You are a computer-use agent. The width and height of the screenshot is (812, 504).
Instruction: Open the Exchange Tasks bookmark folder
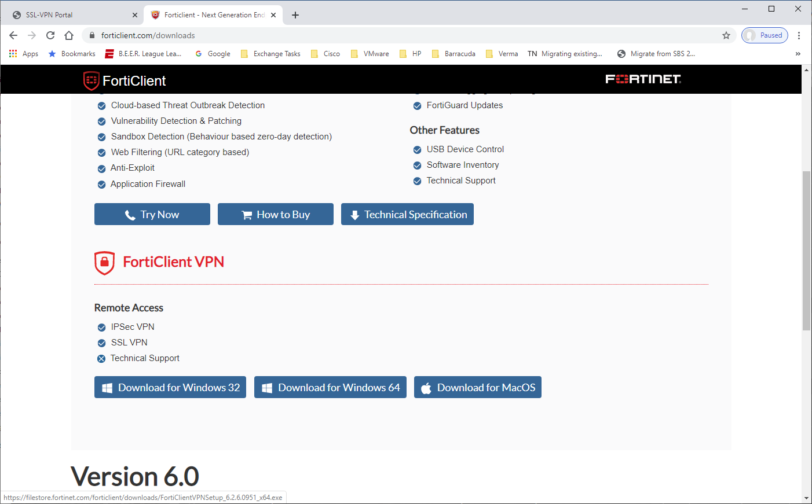click(x=270, y=54)
